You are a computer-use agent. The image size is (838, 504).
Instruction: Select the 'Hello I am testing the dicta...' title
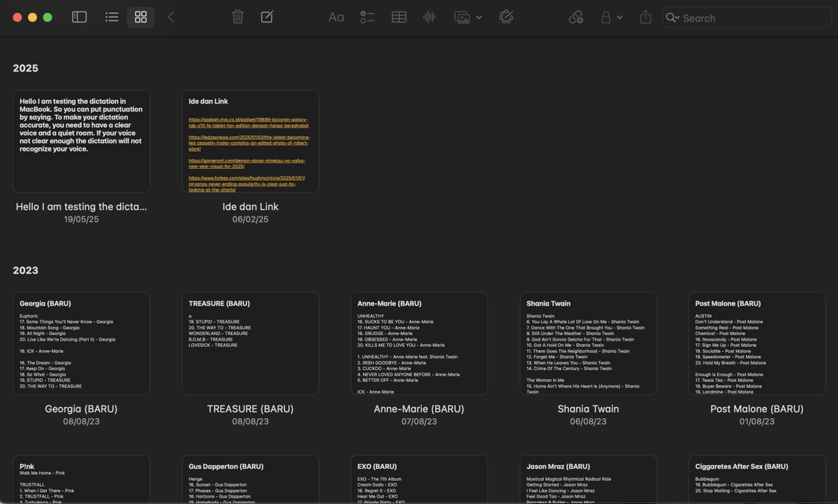point(82,207)
